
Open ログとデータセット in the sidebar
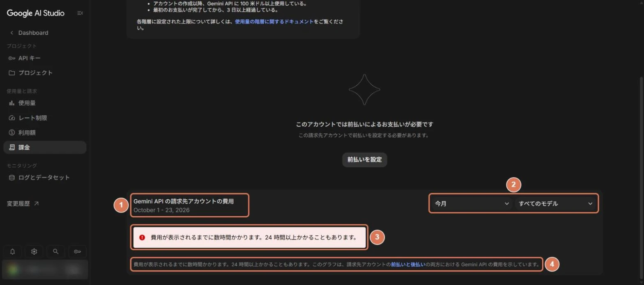(x=39, y=178)
